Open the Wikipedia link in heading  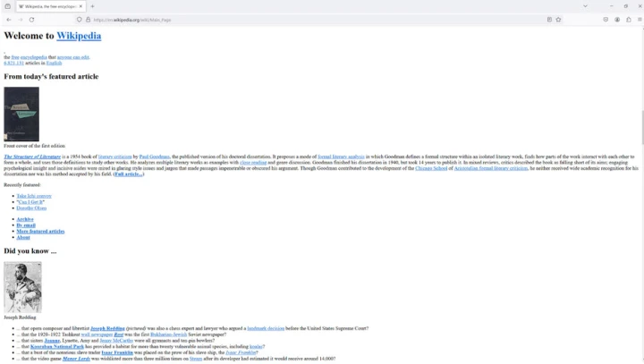point(79,36)
